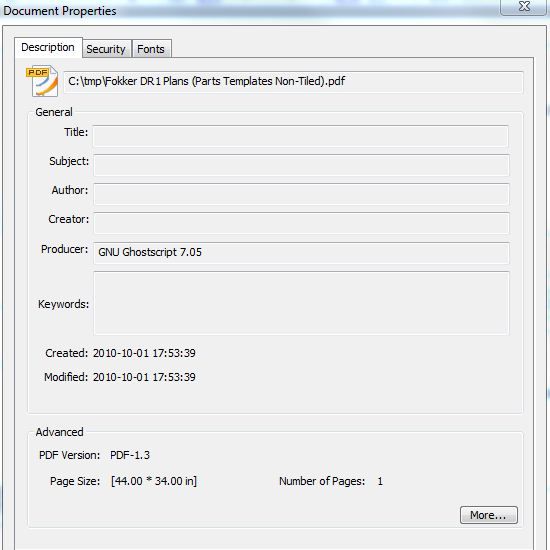Switch to the Security tab
The image size is (550, 550).
(x=106, y=49)
